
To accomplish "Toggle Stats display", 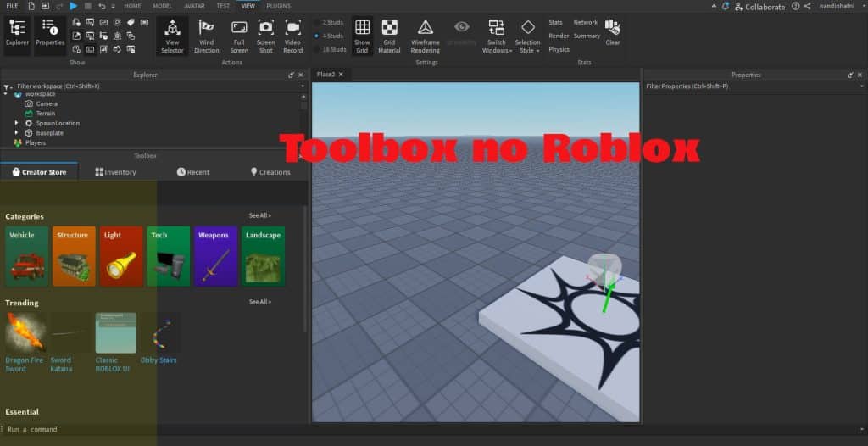I will click(556, 22).
